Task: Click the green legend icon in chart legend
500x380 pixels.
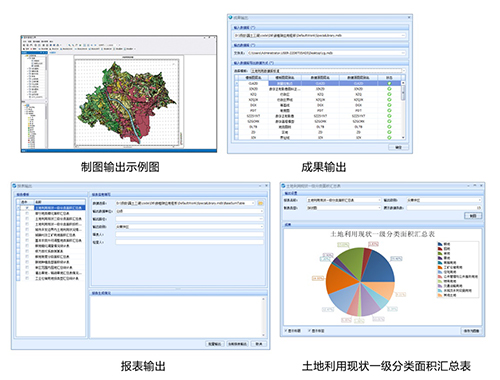Action: coord(440,253)
